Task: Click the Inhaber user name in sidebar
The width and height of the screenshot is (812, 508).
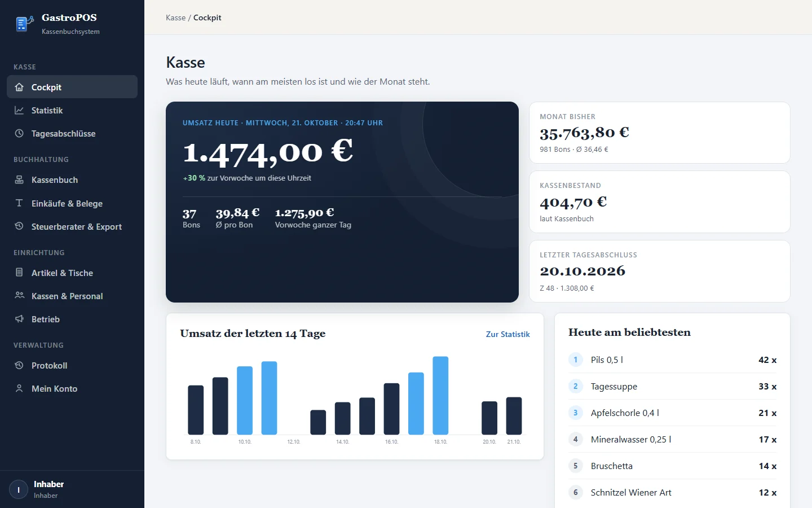Action: click(48, 484)
